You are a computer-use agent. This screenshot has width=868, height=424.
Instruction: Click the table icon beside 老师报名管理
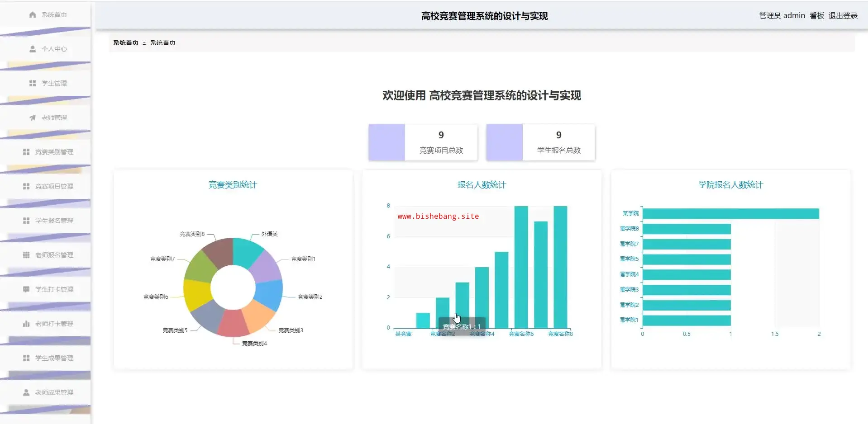[26, 255]
